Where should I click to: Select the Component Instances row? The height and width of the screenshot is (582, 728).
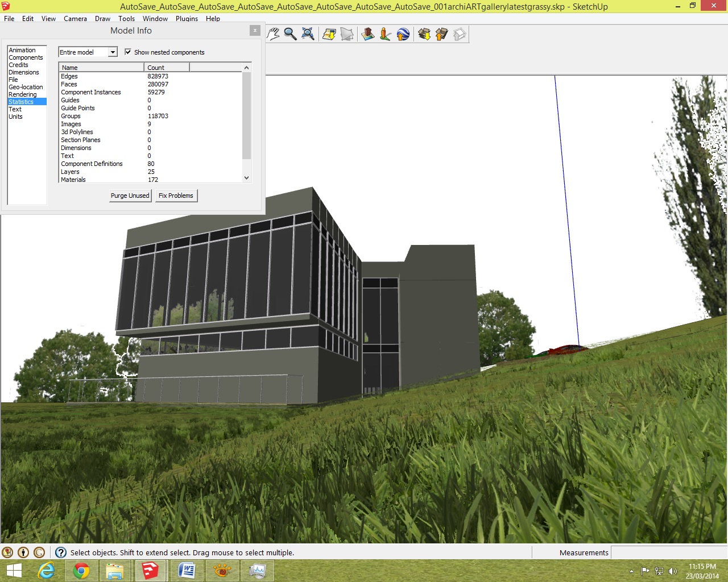click(x=151, y=92)
